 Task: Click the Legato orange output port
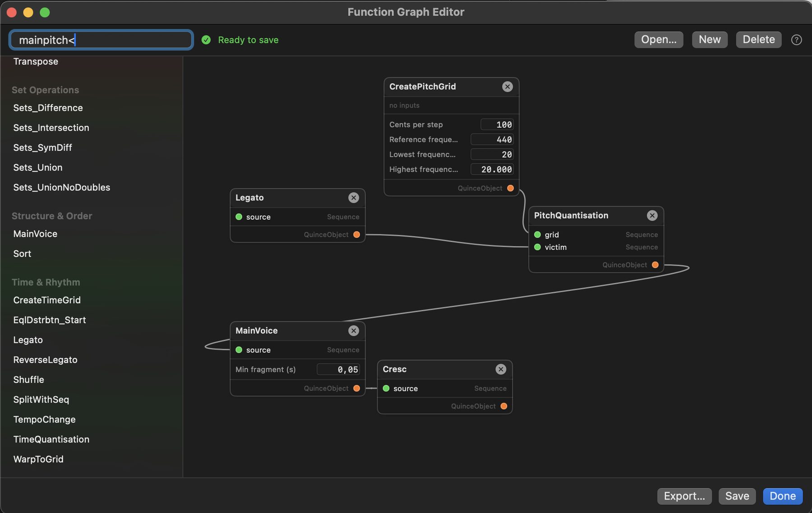point(356,234)
